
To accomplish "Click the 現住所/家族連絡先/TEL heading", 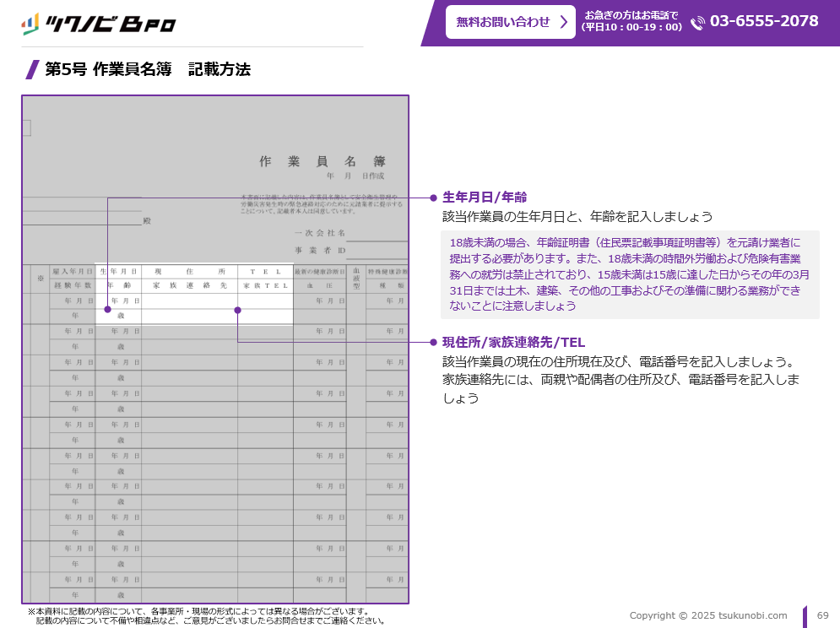I will tap(513, 342).
